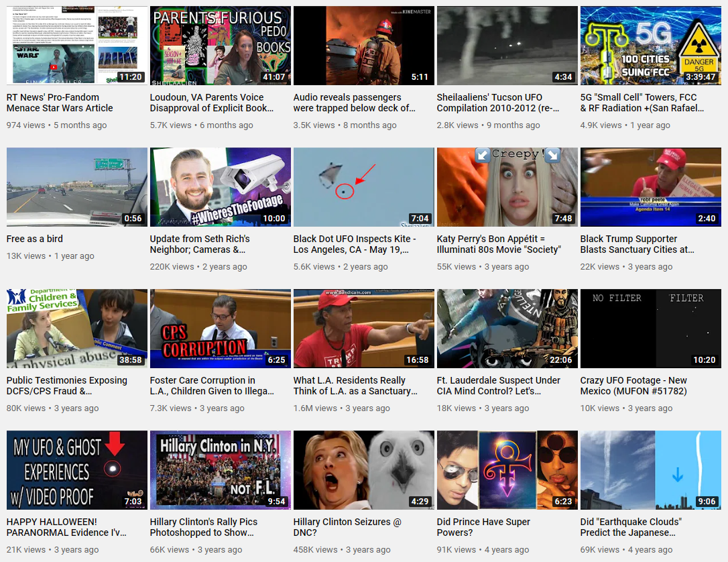Open the Hillary Clinton in N.Y. thumbnail

(221, 470)
